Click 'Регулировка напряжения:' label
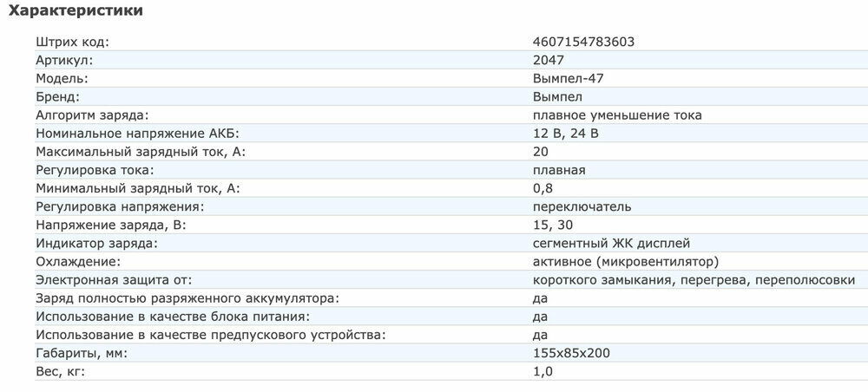 (x=120, y=206)
